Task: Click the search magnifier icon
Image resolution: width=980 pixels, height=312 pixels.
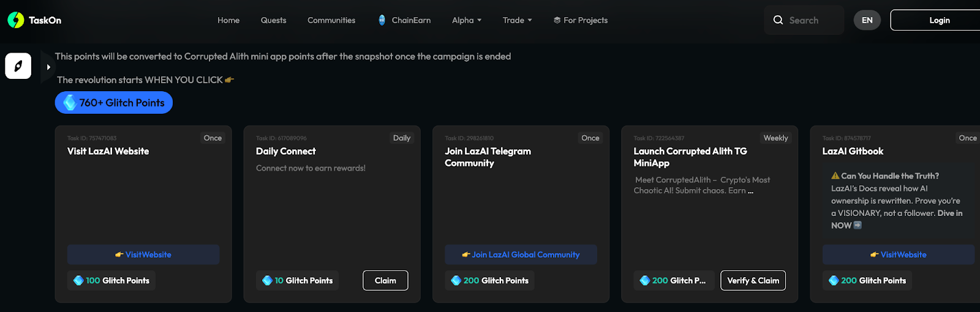Action: (x=778, y=20)
